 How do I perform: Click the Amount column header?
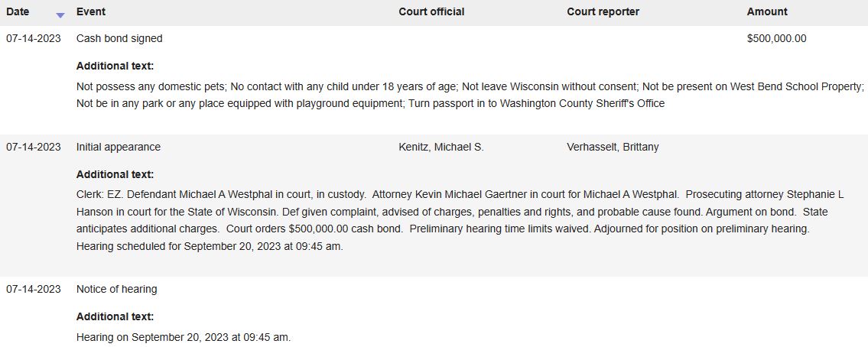point(767,11)
